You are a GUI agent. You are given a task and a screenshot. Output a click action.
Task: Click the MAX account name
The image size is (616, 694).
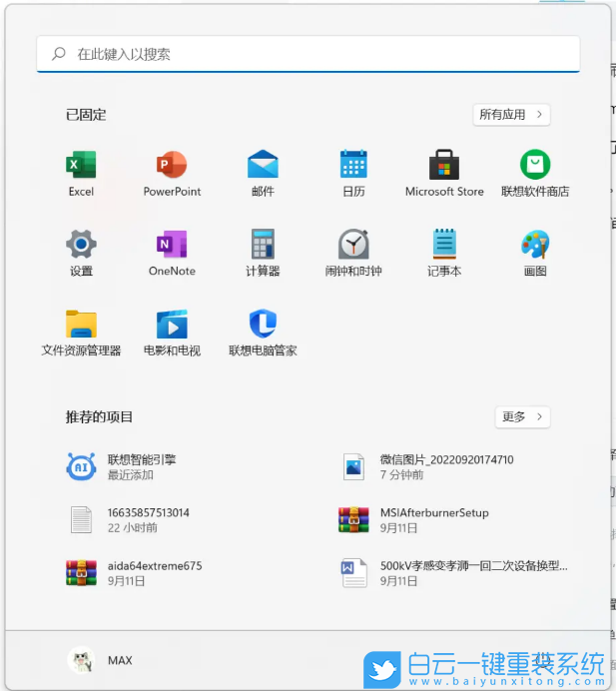coord(120,660)
